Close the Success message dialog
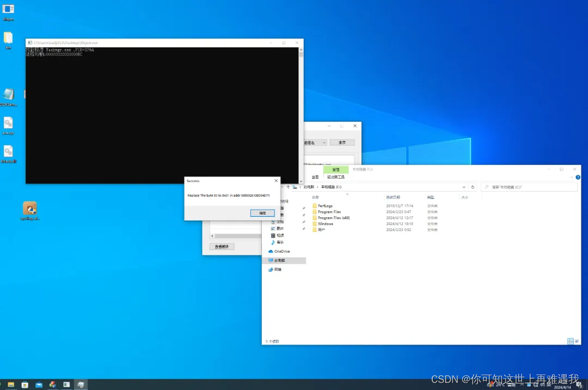This screenshot has height=390, width=588. pyautogui.click(x=277, y=181)
